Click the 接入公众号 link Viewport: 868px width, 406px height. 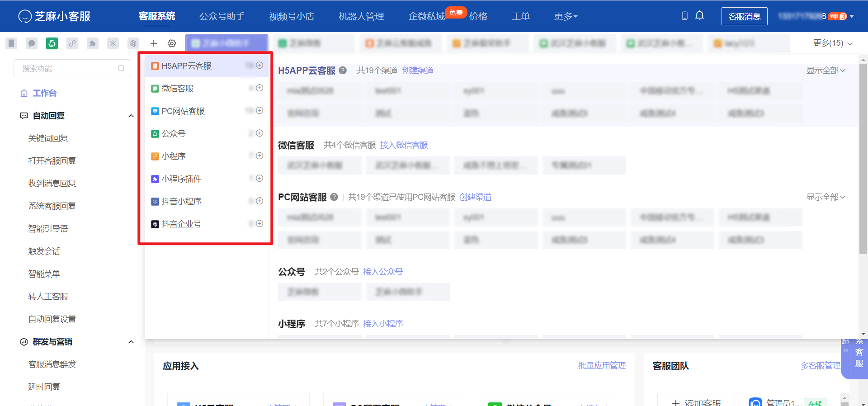click(383, 272)
